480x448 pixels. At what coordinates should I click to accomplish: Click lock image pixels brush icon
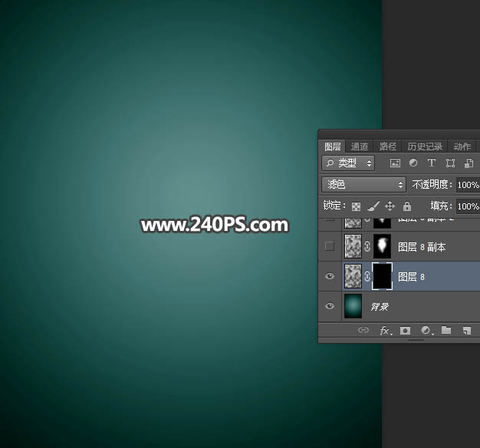tap(373, 206)
